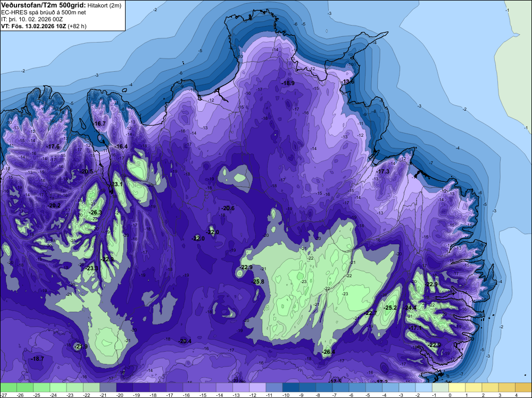Select the light lavender legend swatch above -12

(x=257, y=387)
